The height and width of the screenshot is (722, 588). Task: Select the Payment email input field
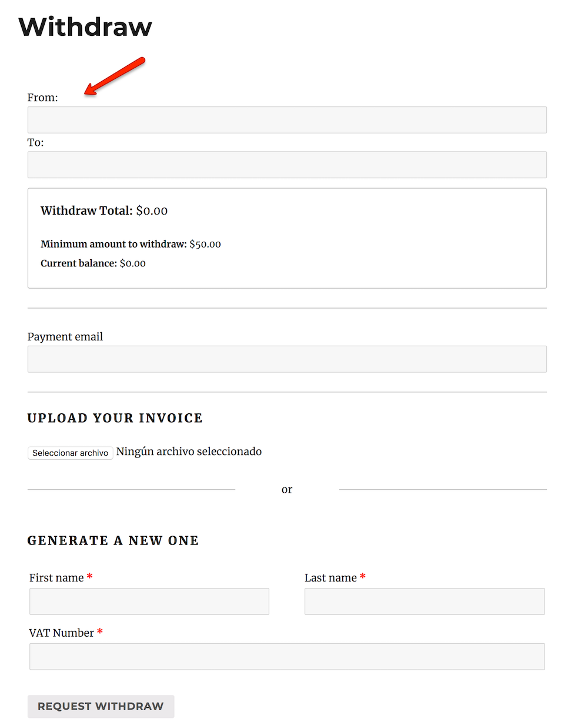click(x=286, y=359)
